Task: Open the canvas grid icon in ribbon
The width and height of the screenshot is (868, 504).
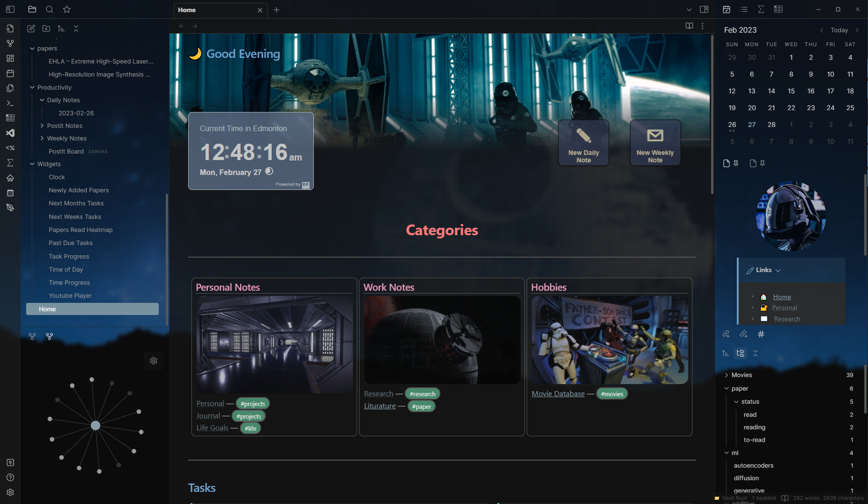Action: 10,58
